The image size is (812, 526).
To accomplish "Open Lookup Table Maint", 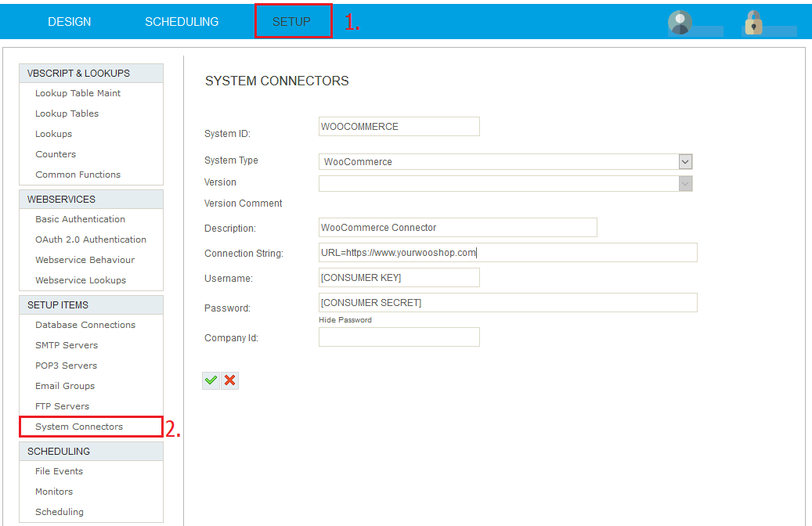I will click(x=78, y=93).
